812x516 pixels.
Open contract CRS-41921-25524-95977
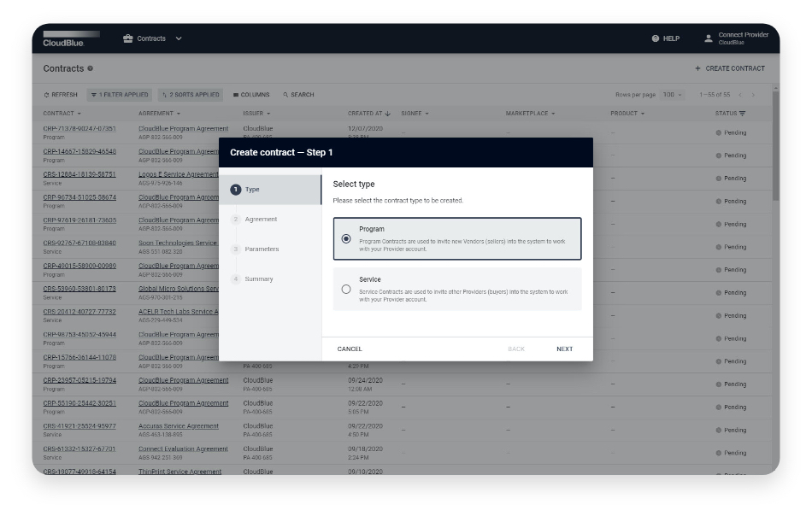click(x=79, y=426)
